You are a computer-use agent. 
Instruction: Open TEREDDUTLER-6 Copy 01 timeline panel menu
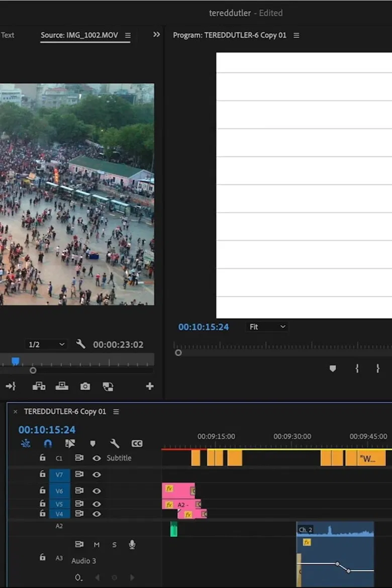coord(116,412)
